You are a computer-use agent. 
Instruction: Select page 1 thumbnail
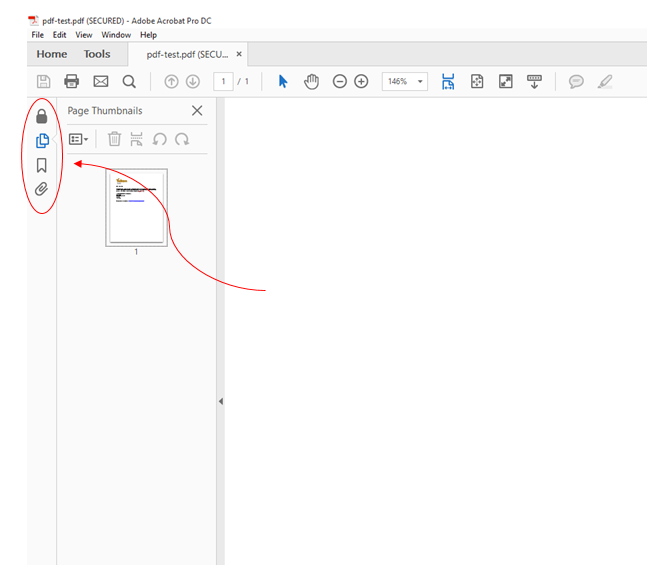coord(136,207)
